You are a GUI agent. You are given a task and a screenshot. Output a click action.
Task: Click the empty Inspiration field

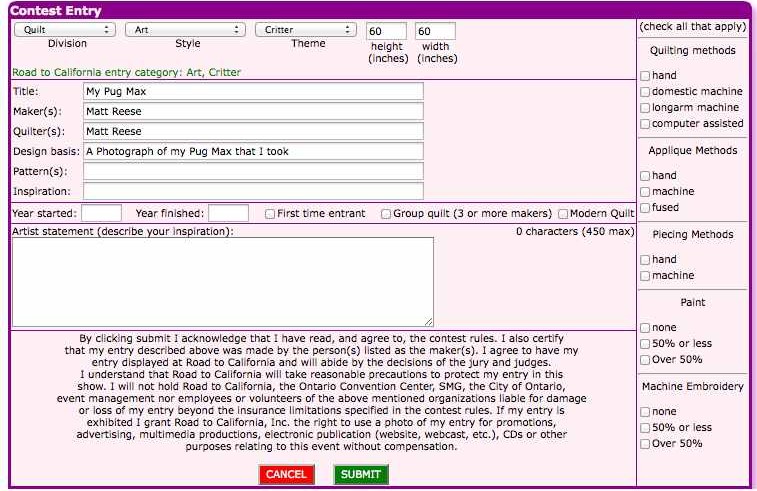click(253, 191)
